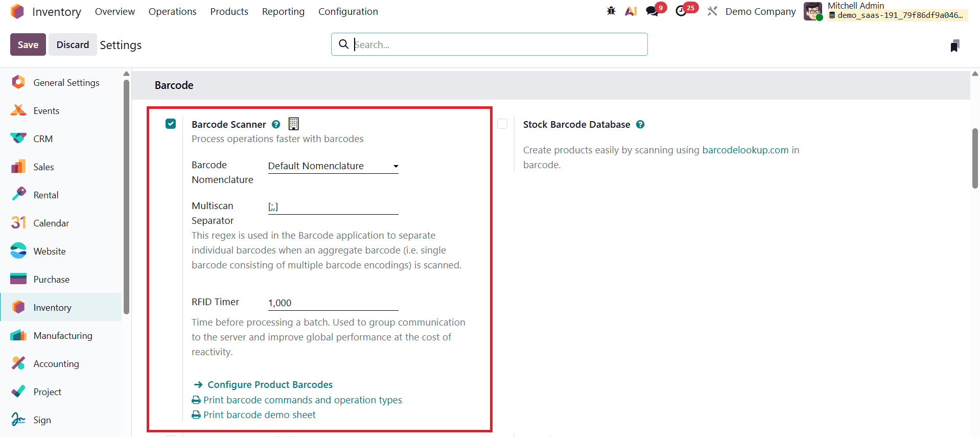This screenshot has width=980, height=437.
Task: Click Mitchell Admin user avatar
Action: tap(813, 11)
